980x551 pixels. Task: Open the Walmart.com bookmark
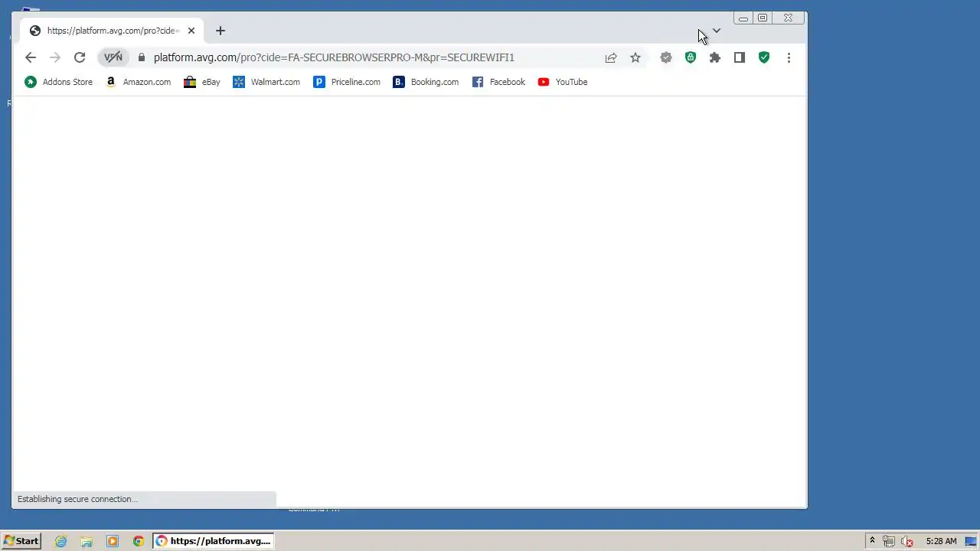pyautogui.click(x=266, y=82)
